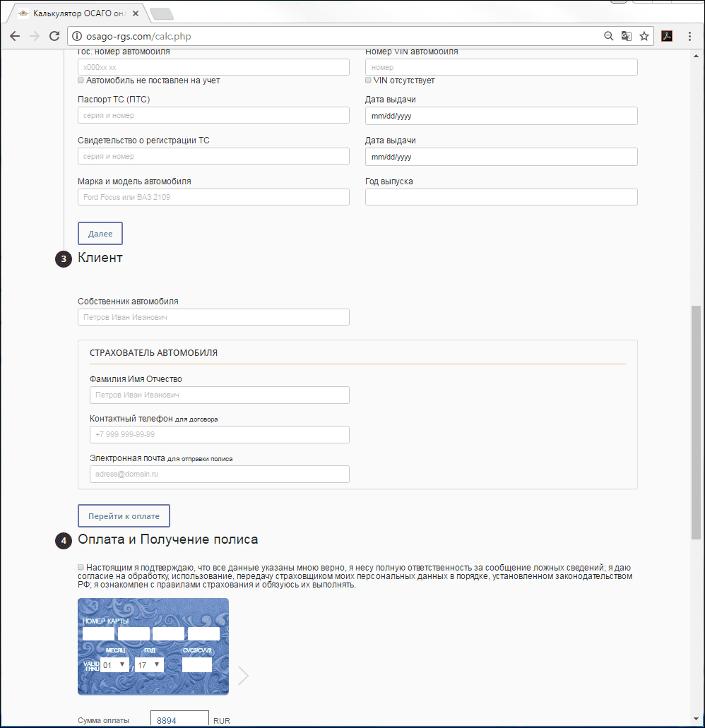
Task: Click the Паспорт ТС series field
Action: point(213,115)
